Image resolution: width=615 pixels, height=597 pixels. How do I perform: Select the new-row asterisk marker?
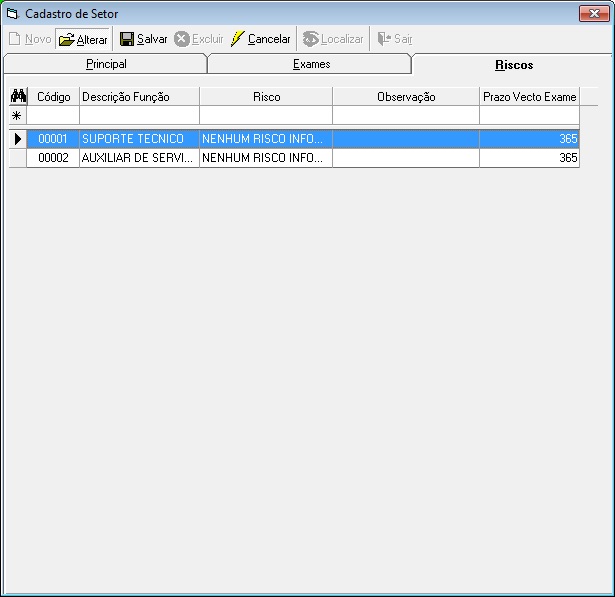click(x=17, y=116)
